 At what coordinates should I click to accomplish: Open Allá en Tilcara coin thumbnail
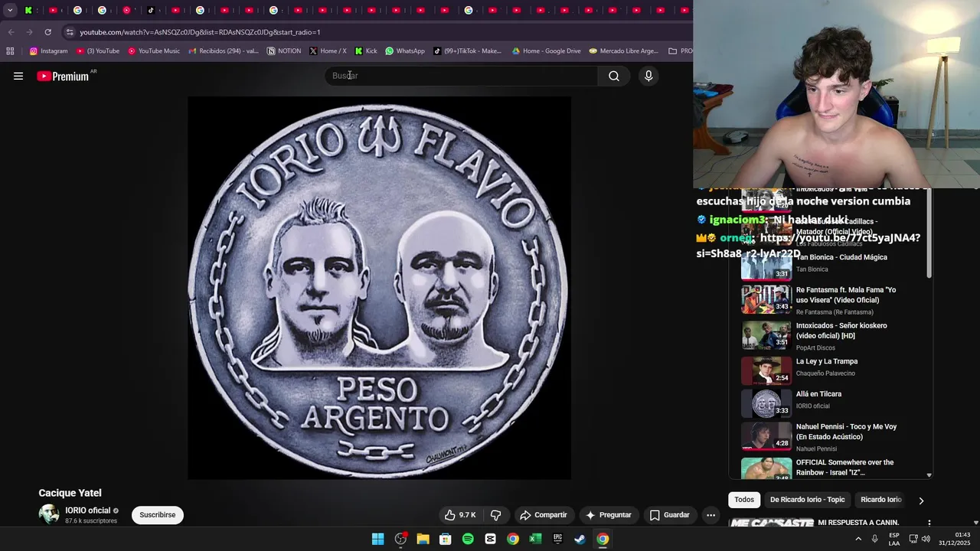pos(766,403)
